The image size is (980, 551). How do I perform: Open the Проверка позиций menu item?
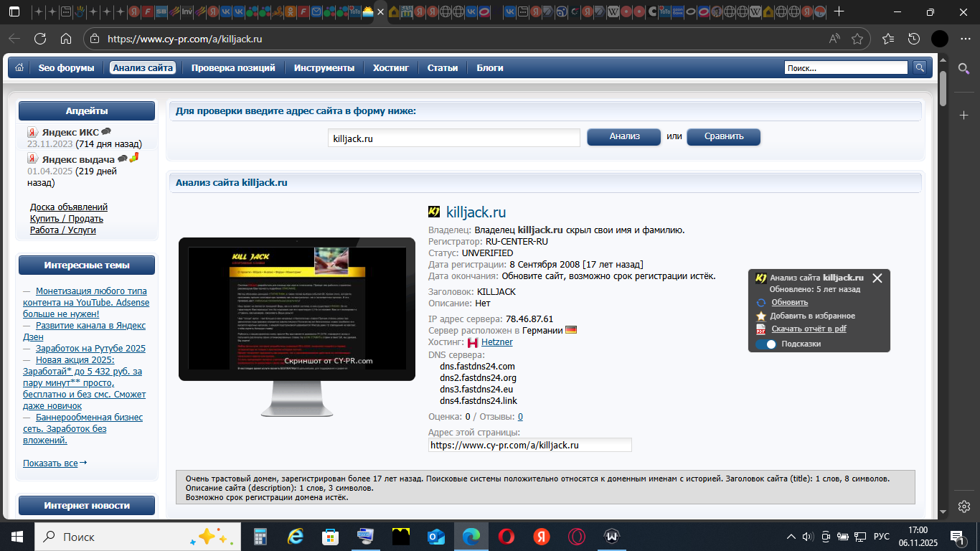[233, 68]
